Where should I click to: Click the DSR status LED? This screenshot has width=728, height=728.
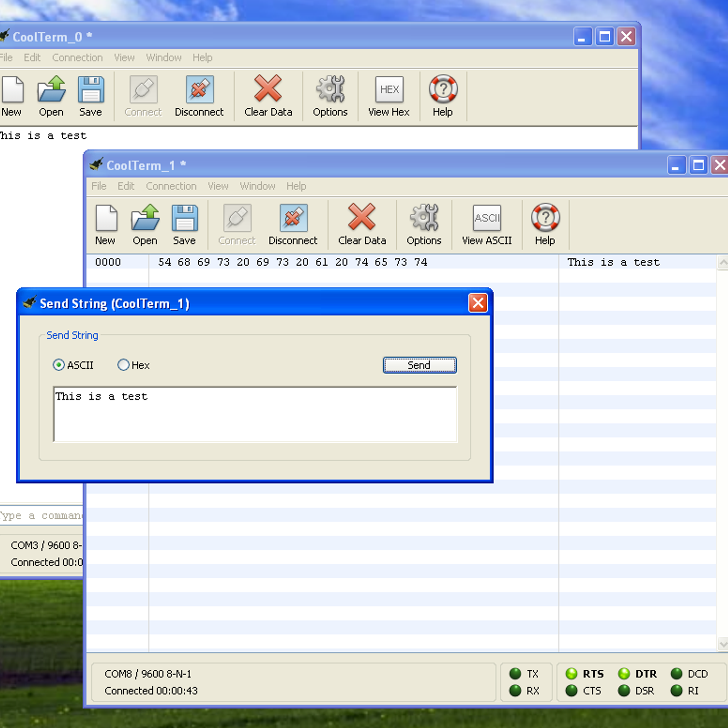point(624,691)
